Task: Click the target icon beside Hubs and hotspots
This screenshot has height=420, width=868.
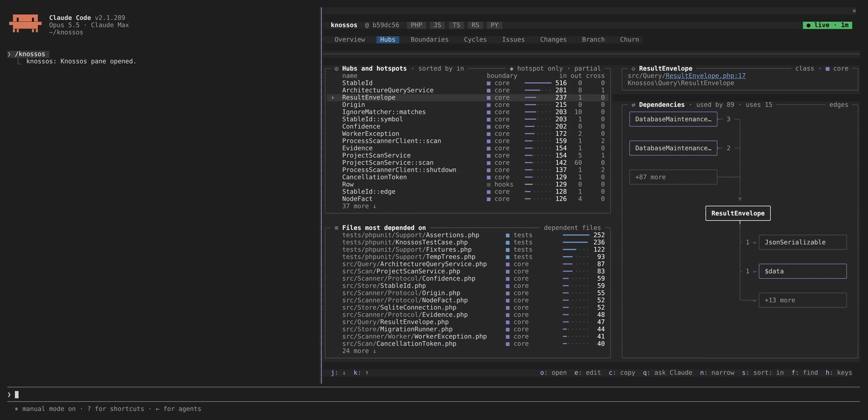Action: pyautogui.click(x=336, y=69)
